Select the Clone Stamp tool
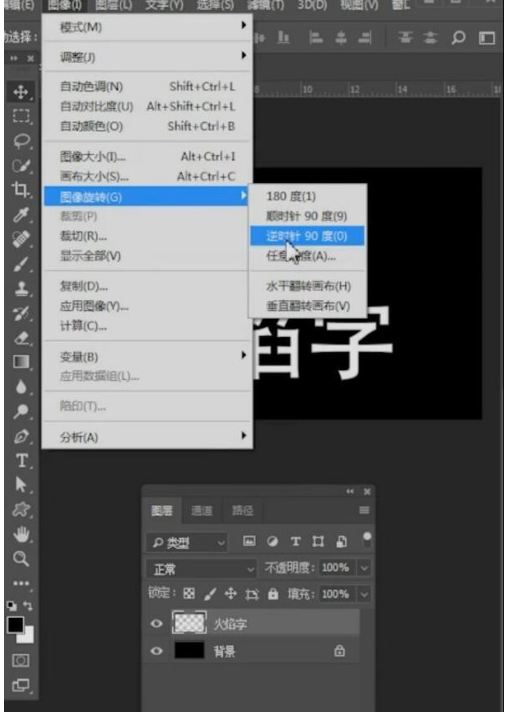 (x=21, y=288)
